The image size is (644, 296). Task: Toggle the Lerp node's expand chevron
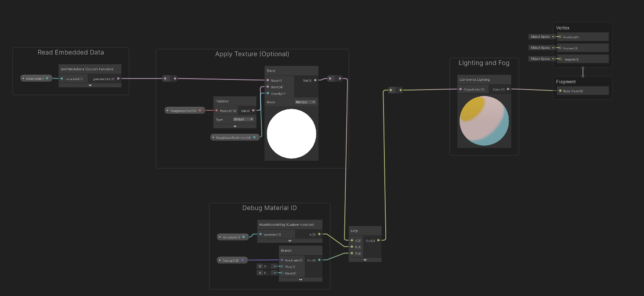(x=365, y=260)
